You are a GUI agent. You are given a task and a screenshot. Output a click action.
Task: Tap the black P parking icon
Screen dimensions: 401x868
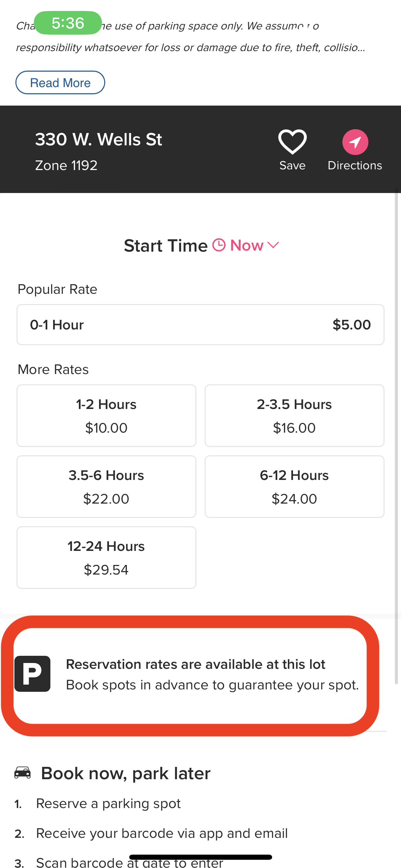coord(33,674)
